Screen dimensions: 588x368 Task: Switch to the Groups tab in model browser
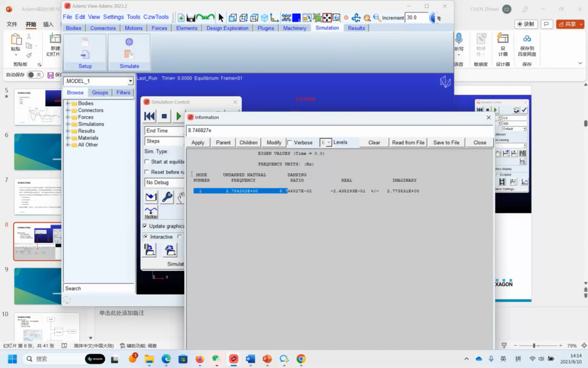100,93
